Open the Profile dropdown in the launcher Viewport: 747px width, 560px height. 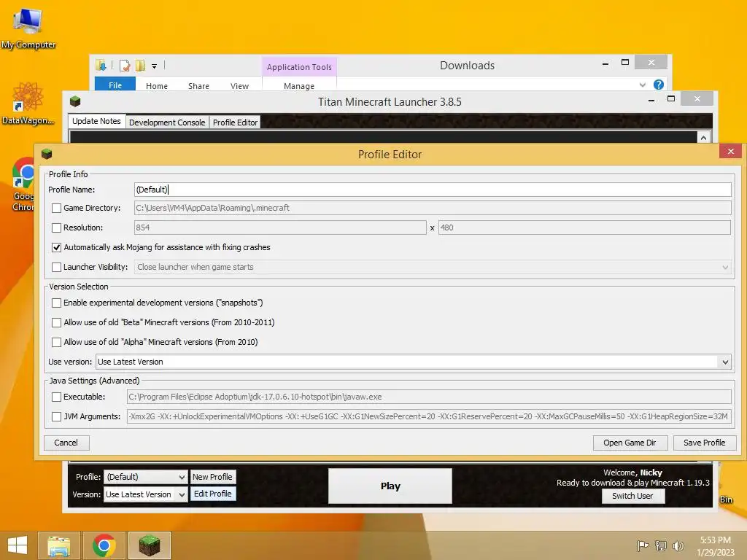(x=145, y=477)
